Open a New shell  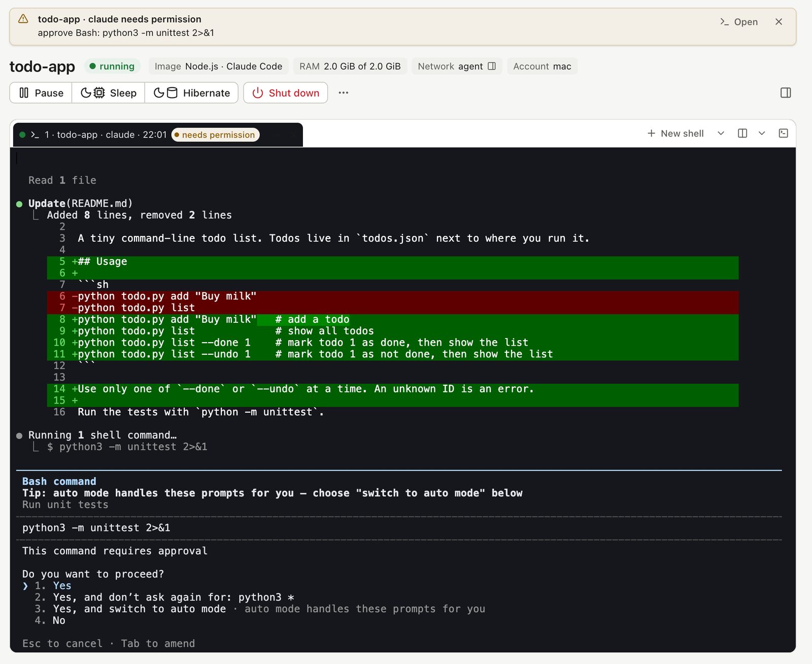675,134
